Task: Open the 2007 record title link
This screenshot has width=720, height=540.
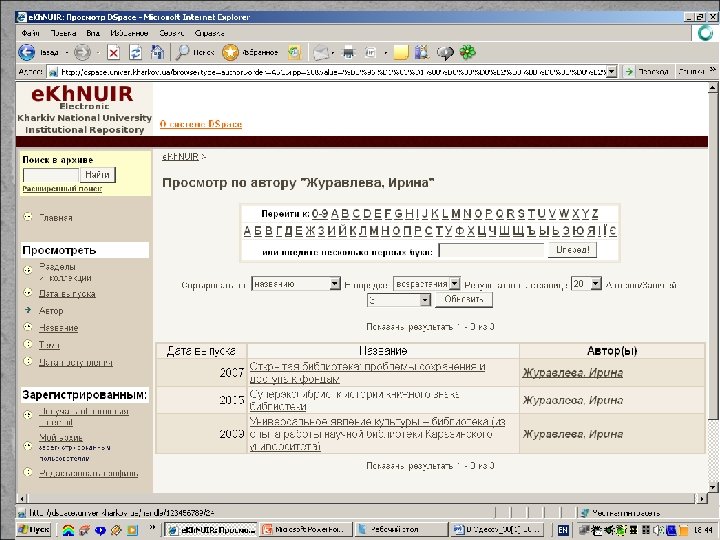Action: pyautogui.click(x=367, y=372)
